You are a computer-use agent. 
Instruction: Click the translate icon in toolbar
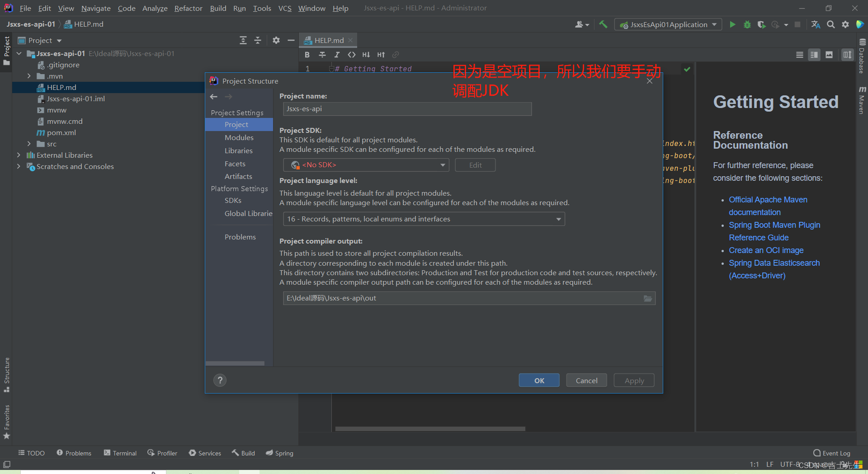[x=816, y=24]
